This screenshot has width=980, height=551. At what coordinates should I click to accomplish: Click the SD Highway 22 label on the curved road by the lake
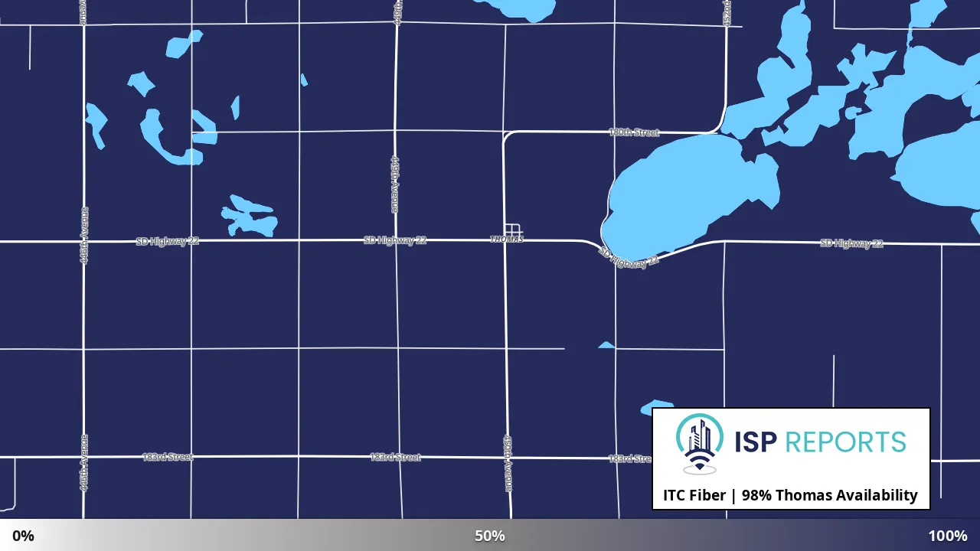coord(629,257)
